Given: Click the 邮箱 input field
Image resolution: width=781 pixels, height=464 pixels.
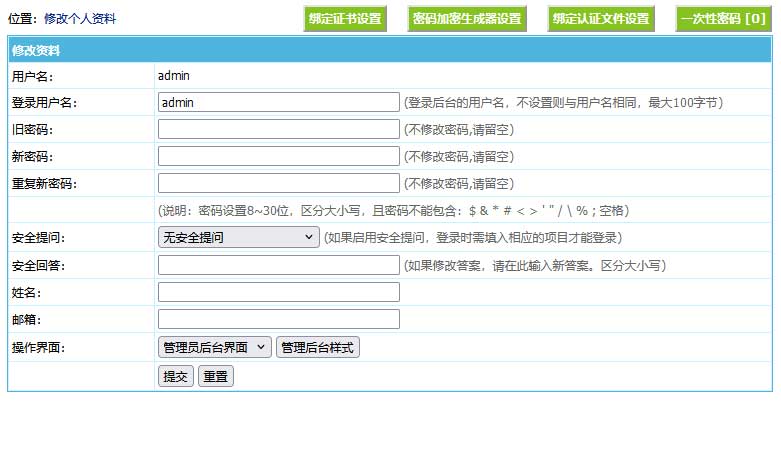Looking at the screenshot, I should [278, 319].
